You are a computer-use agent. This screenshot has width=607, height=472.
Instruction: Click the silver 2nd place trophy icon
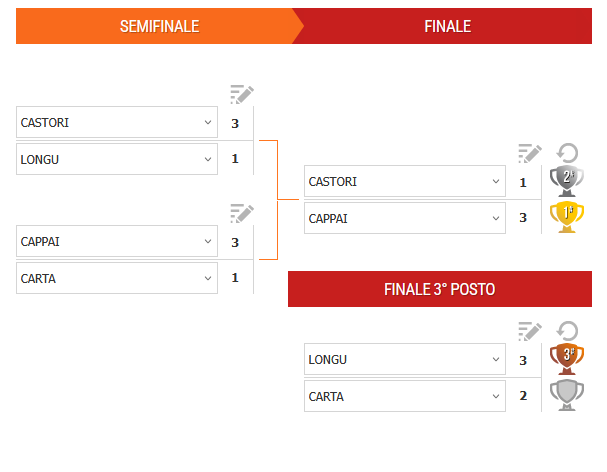567,182
